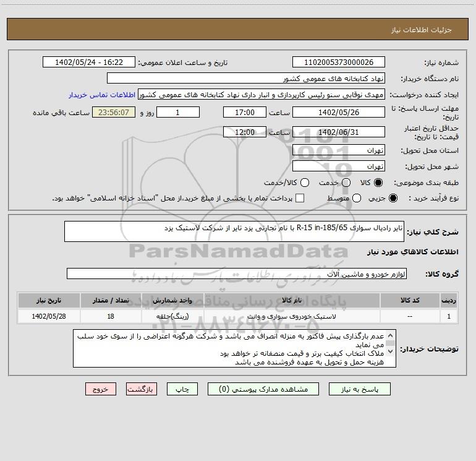
Task: Click the 'اطلاعات کالاهای مورد نیاز' section title
Action: (x=413, y=252)
